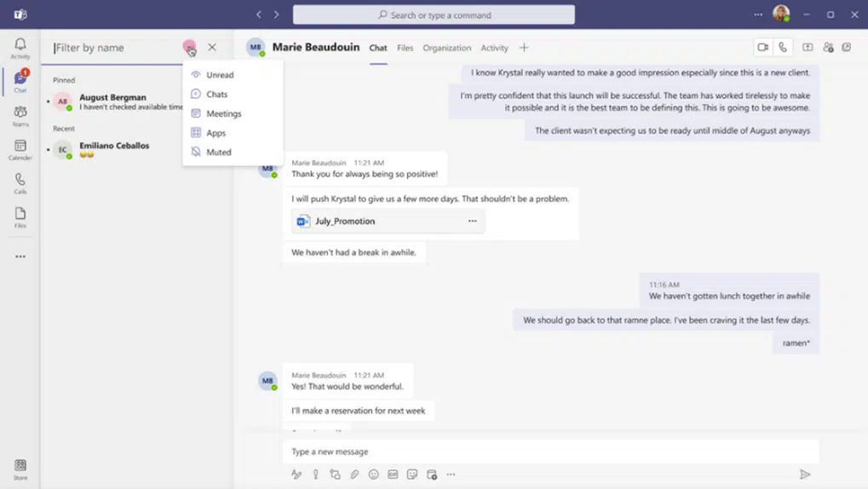This screenshot has width=868, height=489.
Task: Click the Teams logo in title bar
Action: tap(20, 14)
